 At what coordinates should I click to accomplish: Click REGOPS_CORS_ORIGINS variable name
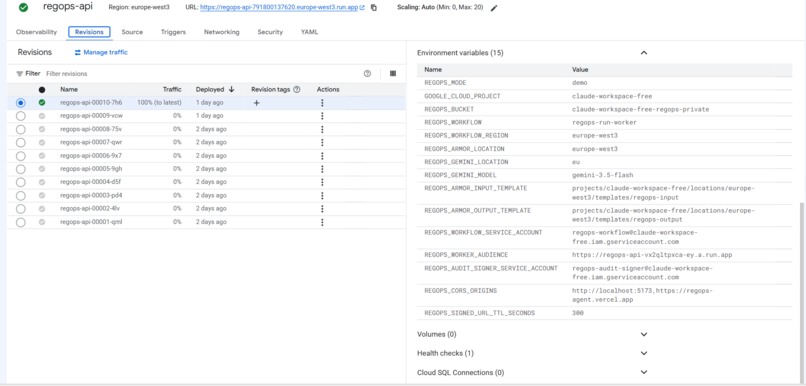pos(461,291)
